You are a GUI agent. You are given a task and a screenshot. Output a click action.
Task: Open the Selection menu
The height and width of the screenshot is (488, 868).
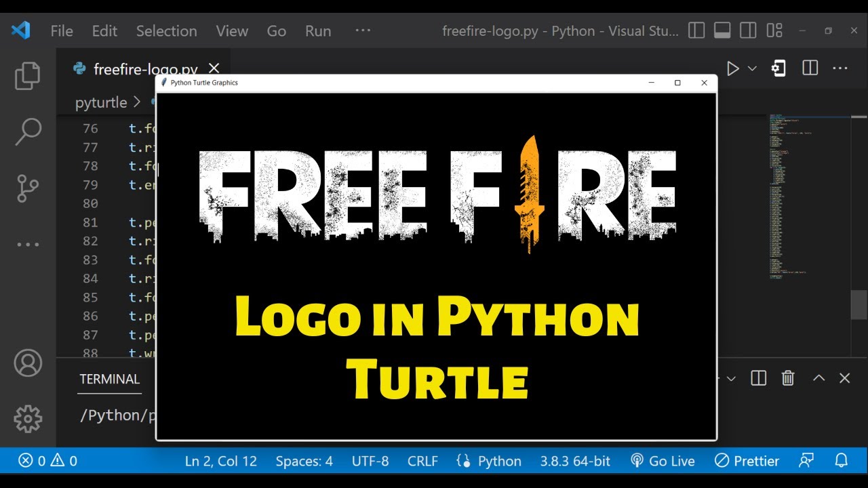(x=166, y=30)
